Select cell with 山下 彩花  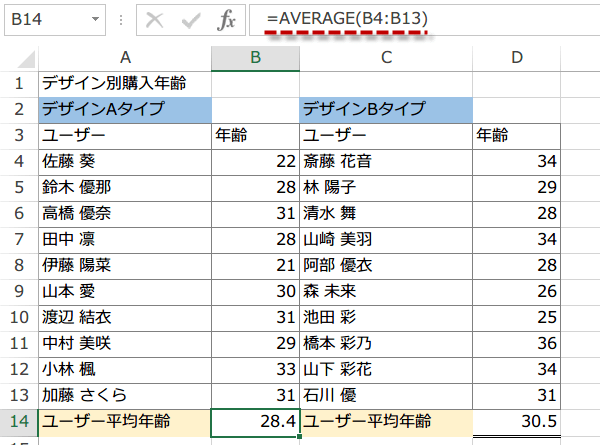(386, 370)
